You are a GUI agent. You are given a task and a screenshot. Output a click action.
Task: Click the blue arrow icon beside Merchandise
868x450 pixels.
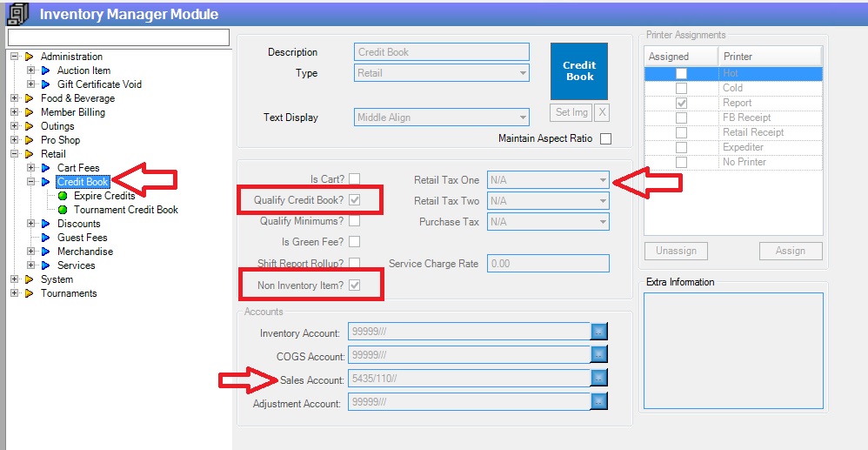click(x=47, y=252)
